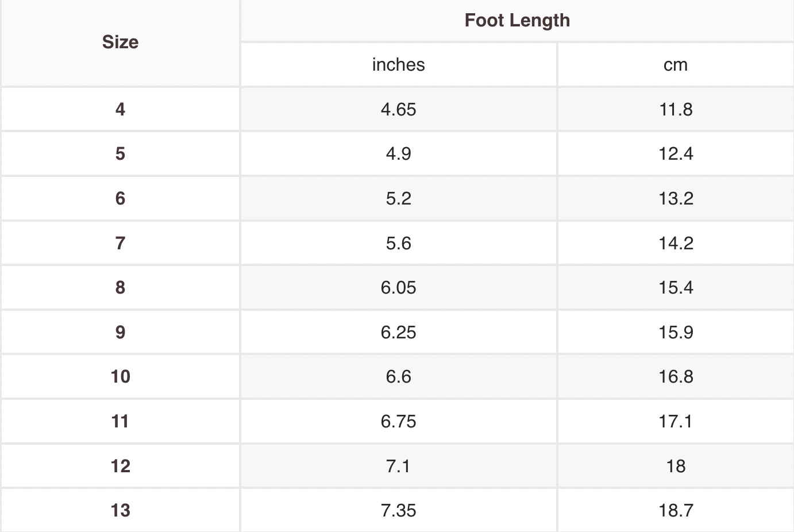Screen dimensions: 794x532
Task: Select the 12.4 cm value
Action: click(x=676, y=154)
